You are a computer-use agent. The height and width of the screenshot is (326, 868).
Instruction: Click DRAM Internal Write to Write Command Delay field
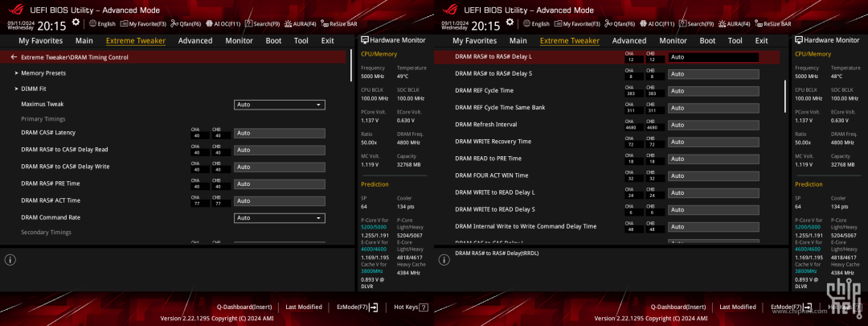point(714,227)
